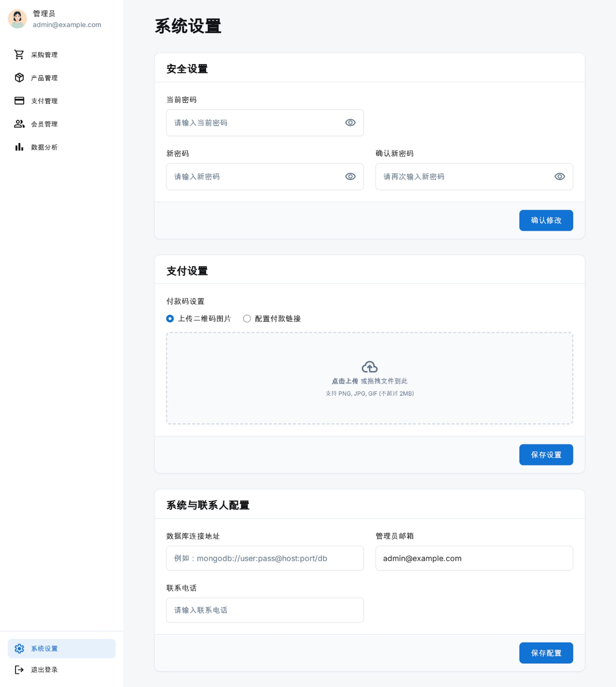
Task: Click the 保存设置 button
Action: coord(546,455)
